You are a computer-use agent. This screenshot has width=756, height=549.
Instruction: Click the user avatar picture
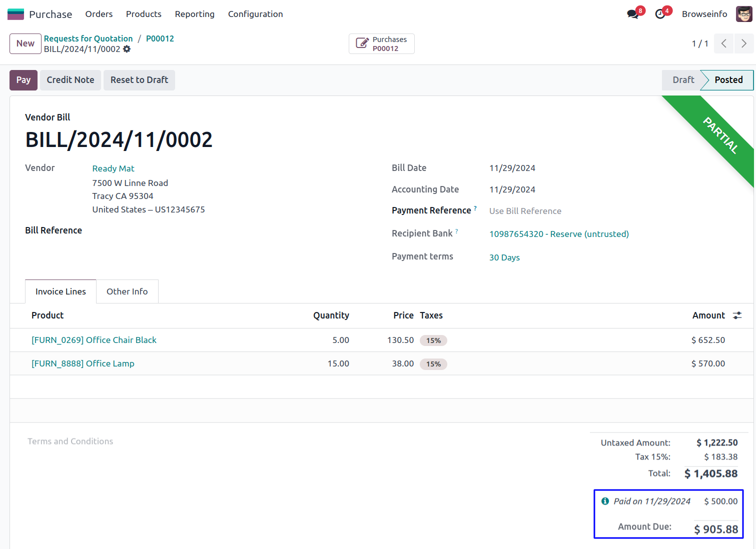tap(743, 14)
